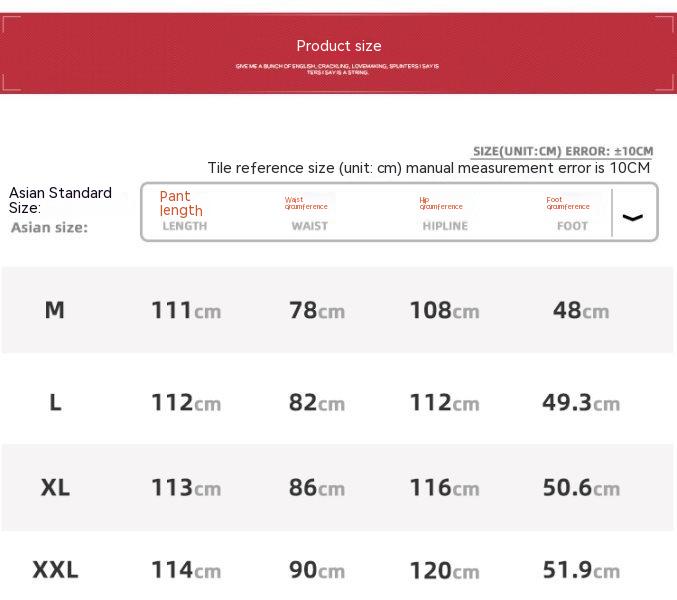Click the 86cm waist value for XL
Screen dimensions: 677x600
point(316,488)
